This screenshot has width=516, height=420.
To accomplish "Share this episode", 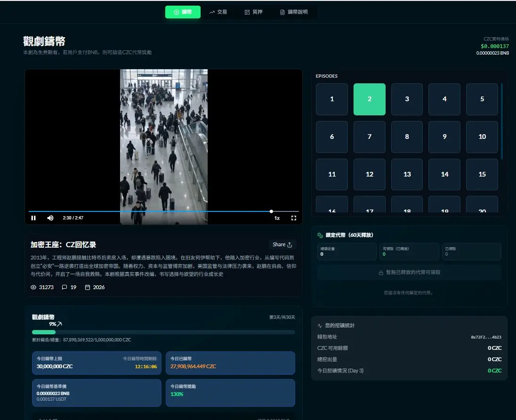I will (x=282, y=244).
